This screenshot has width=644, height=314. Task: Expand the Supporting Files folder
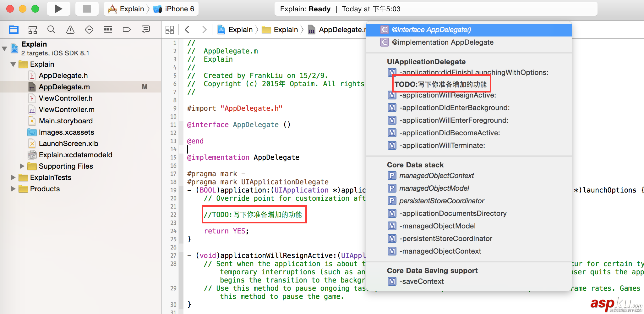click(22, 166)
